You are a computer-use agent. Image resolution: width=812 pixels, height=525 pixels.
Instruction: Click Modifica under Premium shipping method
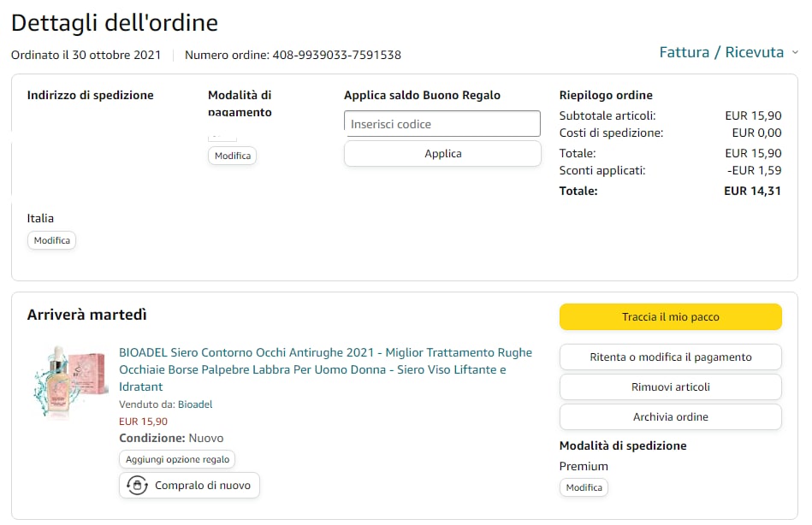(584, 487)
